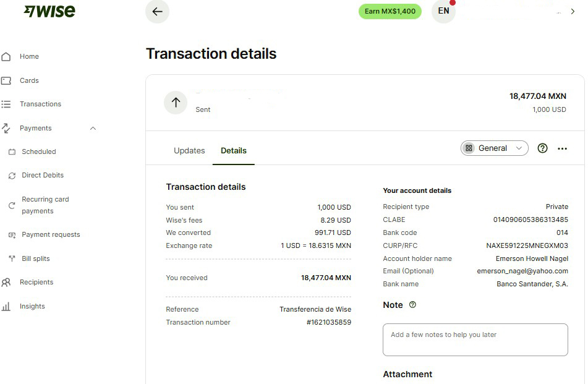Click the back arrow button

point(157,11)
